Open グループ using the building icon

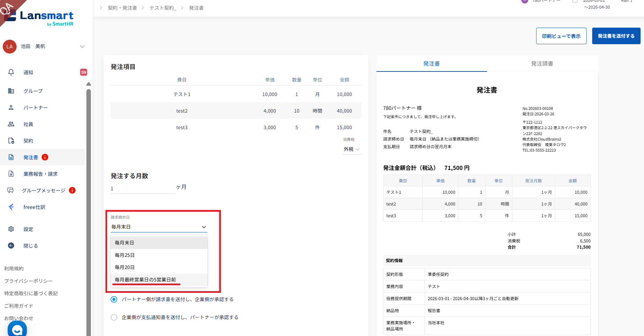[x=11, y=91]
